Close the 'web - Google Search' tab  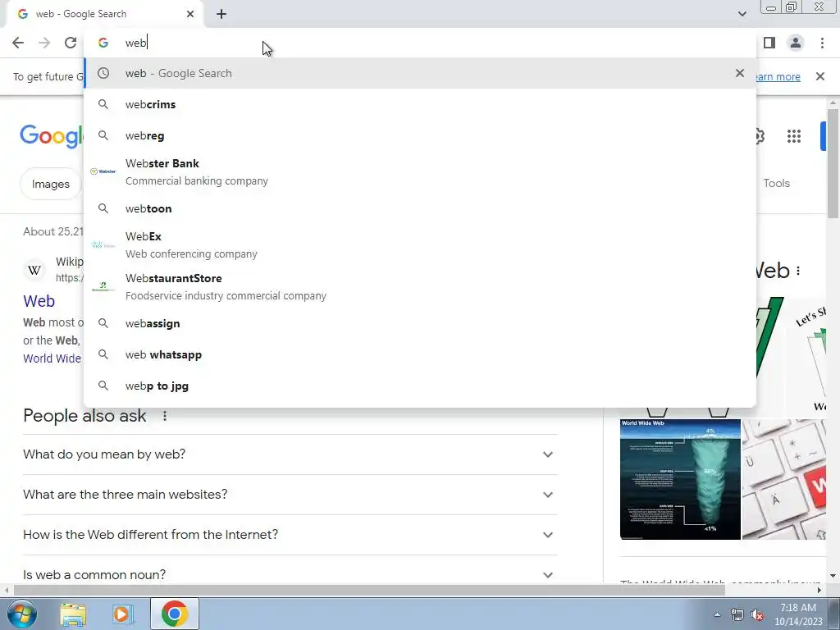(190, 14)
